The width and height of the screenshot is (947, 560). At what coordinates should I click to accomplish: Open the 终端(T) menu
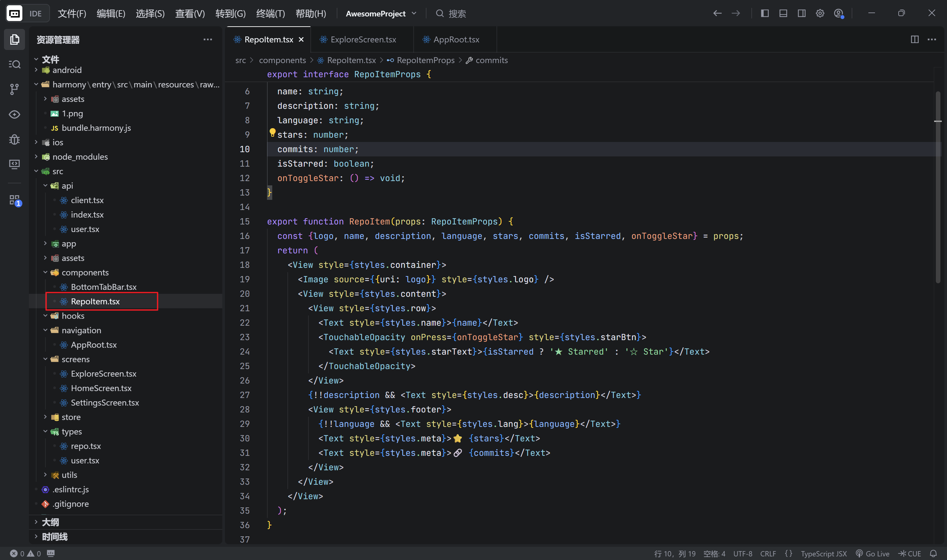pos(270,13)
